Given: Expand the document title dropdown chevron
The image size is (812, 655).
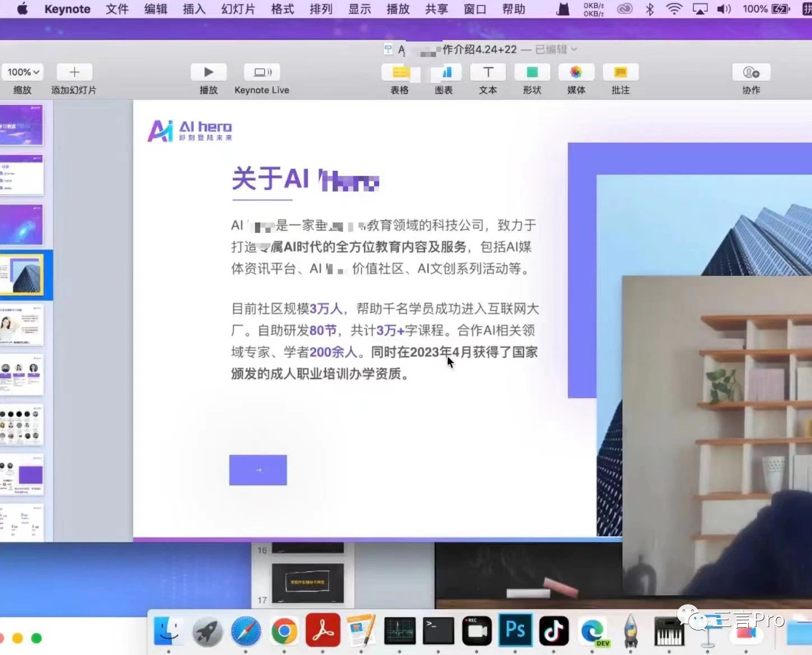Looking at the screenshot, I should pyautogui.click(x=574, y=49).
